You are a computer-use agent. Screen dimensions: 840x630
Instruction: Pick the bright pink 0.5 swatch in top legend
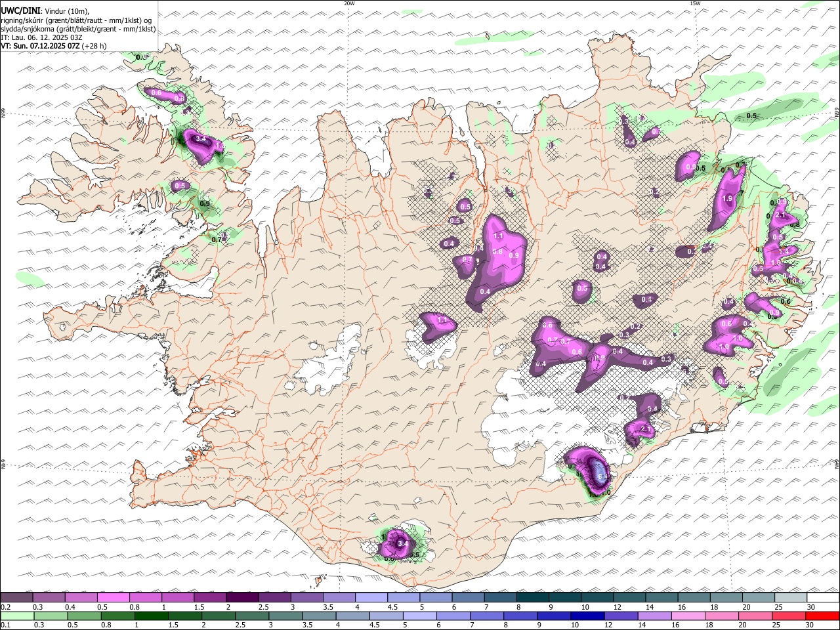[113, 598]
